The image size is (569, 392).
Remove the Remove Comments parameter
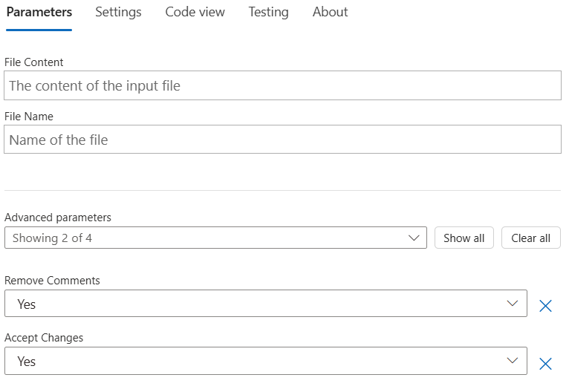tap(545, 305)
